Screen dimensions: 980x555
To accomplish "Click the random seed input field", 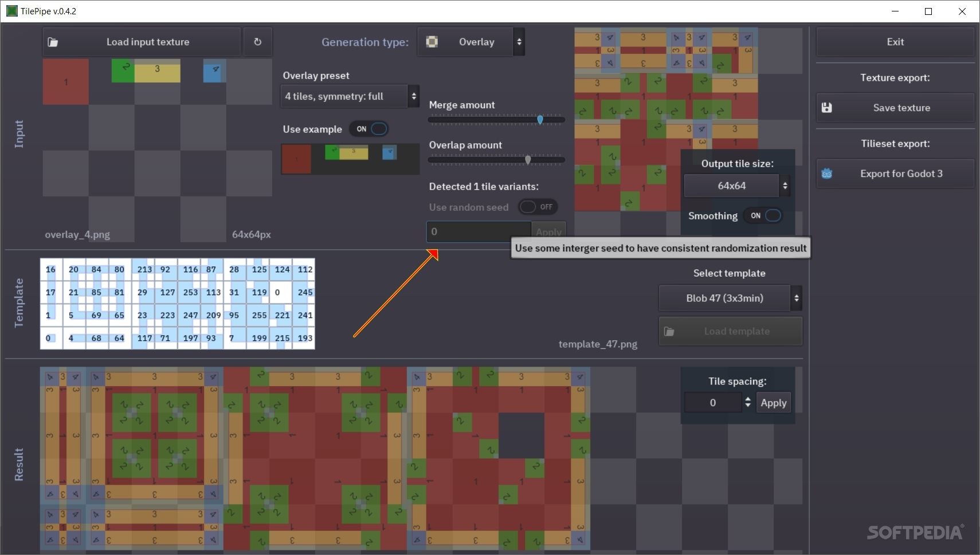I will tap(479, 231).
